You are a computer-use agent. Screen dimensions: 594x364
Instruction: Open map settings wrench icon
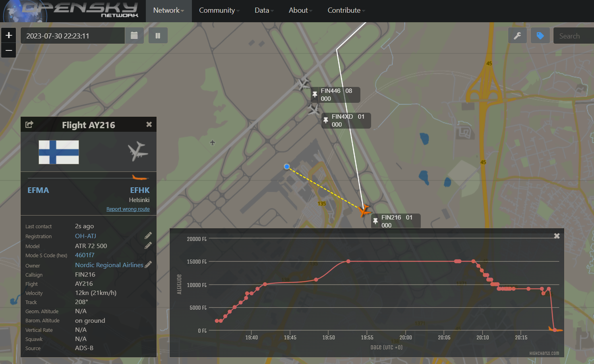click(x=517, y=36)
